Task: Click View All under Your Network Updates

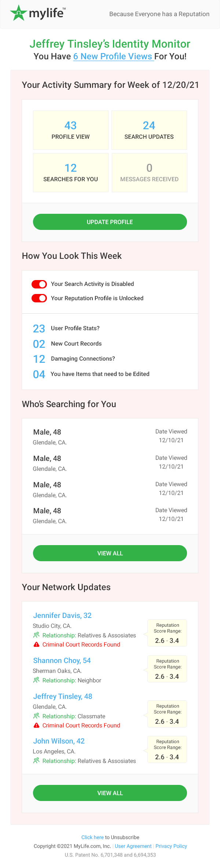Action: (110, 793)
